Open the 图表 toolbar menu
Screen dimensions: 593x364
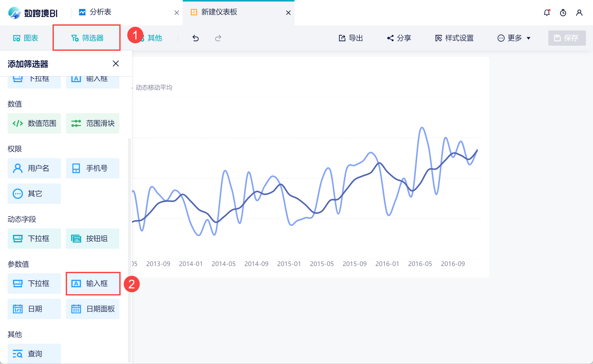point(26,38)
